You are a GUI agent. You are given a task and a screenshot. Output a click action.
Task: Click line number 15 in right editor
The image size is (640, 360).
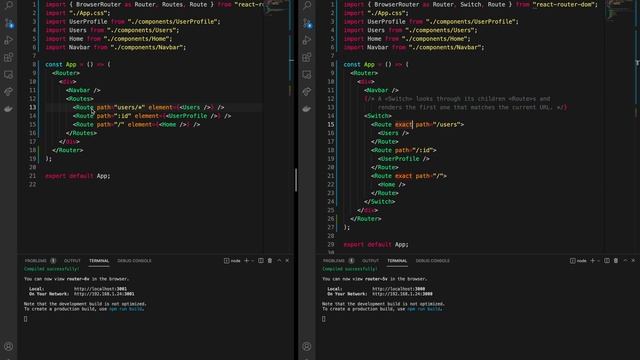[x=331, y=124]
